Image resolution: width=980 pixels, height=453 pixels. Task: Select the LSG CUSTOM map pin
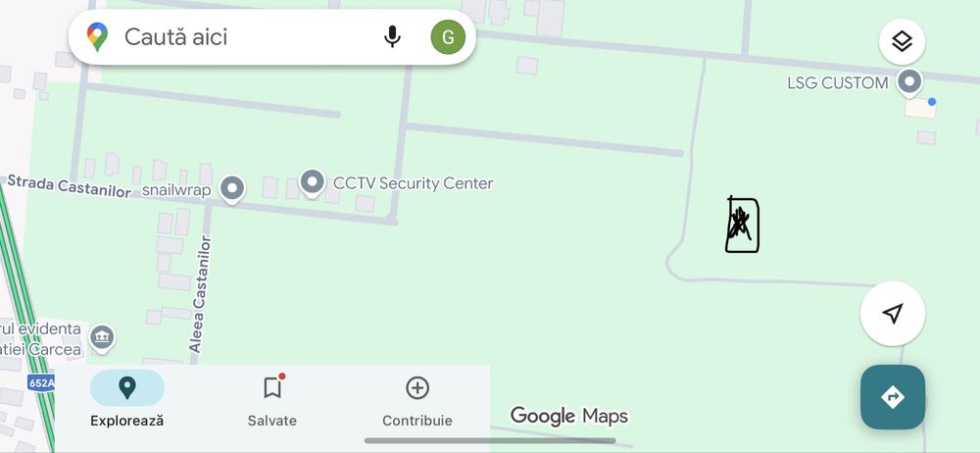coord(909,83)
